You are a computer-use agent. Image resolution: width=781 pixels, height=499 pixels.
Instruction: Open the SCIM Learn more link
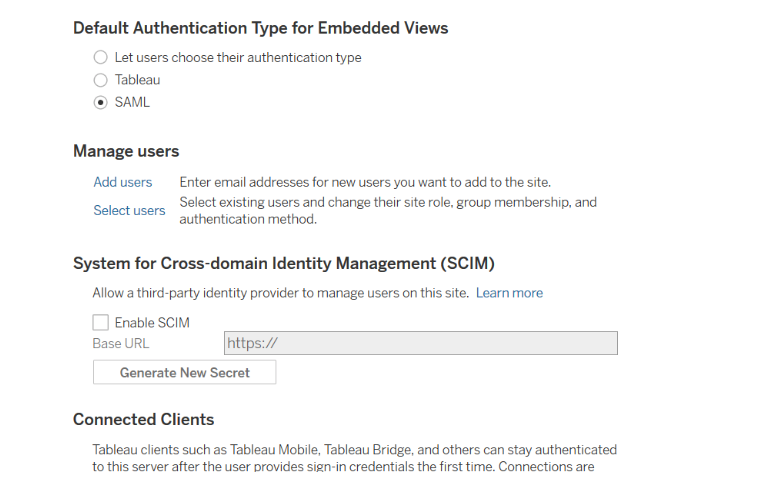(x=509, y=293)
